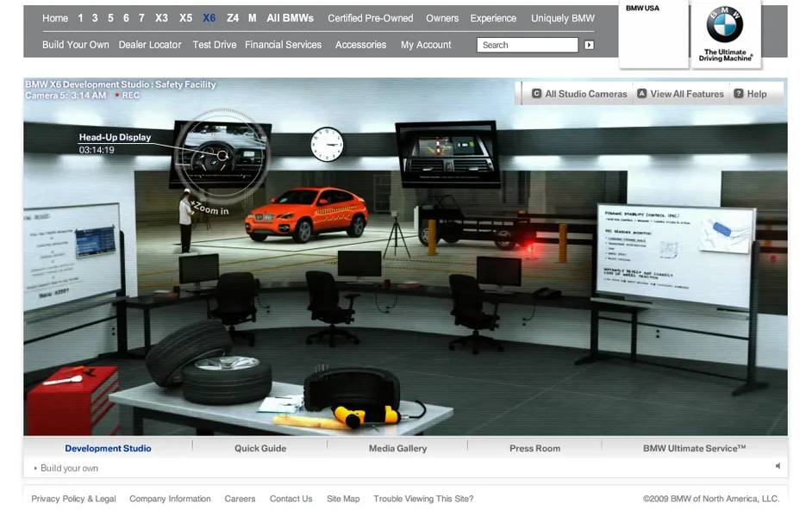Image resolution: width=812 pixels, height=517 pixels.
Task: Click the red tool chest
Action: pyautogui.click(x=72, y=401)
